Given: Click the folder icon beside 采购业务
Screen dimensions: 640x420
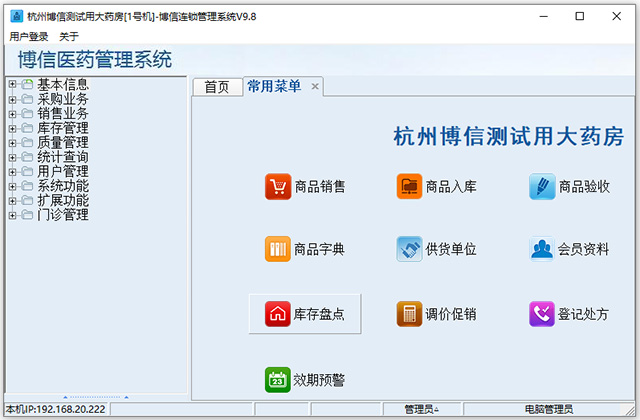Looking at the screenshot, I should [x=27, y=99].
